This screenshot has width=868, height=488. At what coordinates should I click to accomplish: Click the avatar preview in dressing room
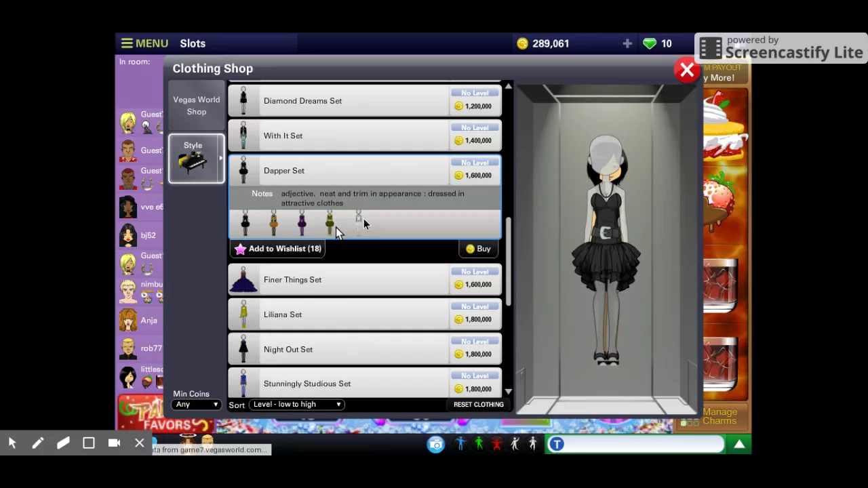tap(606, 251)
